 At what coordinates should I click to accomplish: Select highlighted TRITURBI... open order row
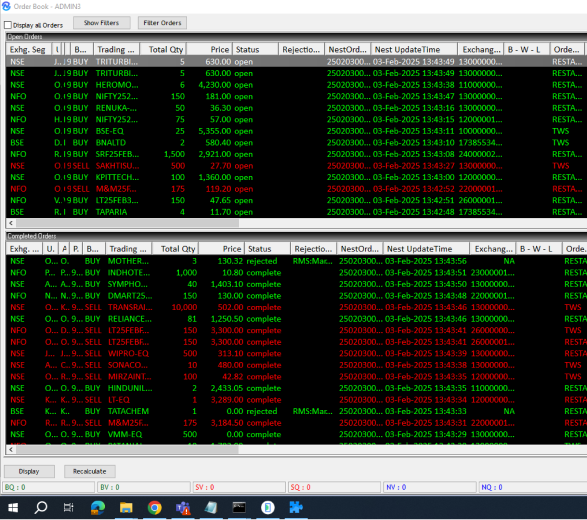click(x=296, y=61)
